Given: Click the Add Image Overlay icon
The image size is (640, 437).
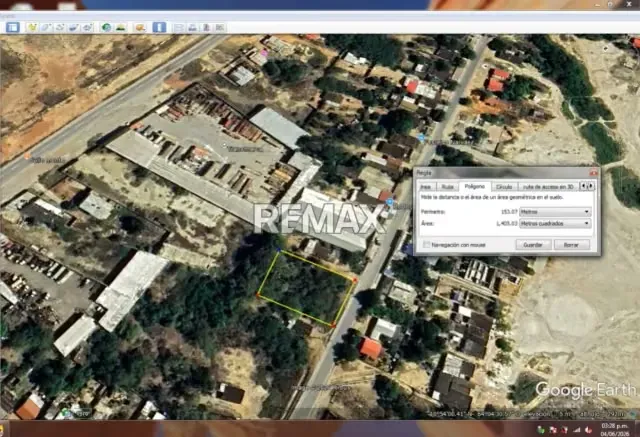Looking at the screenshot, I should pos(73,27).
